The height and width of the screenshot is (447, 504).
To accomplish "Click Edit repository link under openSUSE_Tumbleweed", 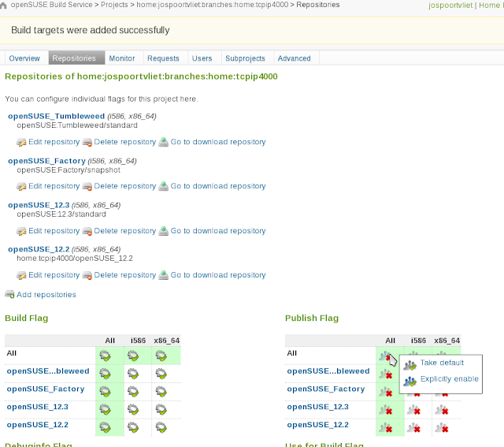I will (x=54, y=142).
